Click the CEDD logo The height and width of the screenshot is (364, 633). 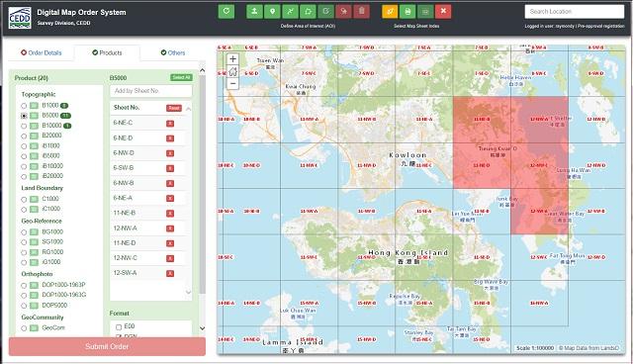click(20, 18)
